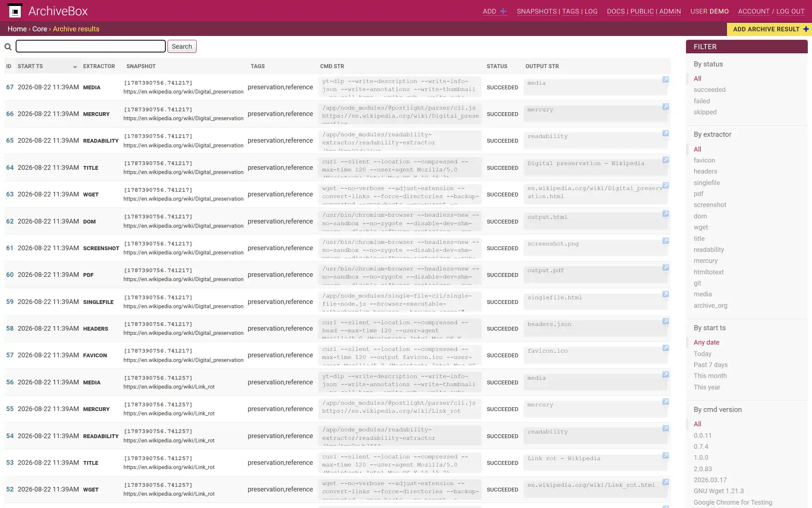Filter by extractor screenshot
The width and height of the screenshot is (812, 508).
(710, 205)
